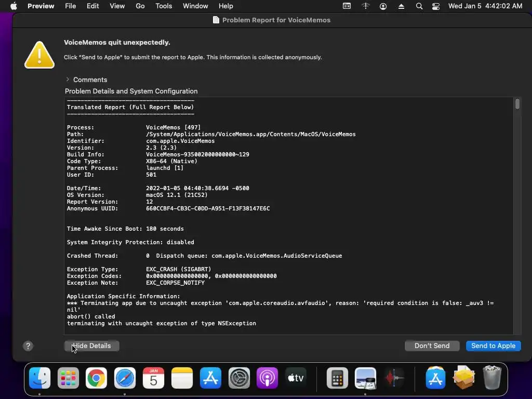Click the 'VoiceMemos [497]' process value
This screenshot has height=399, width=532.
pyautogui.click(x=174, y=127)
